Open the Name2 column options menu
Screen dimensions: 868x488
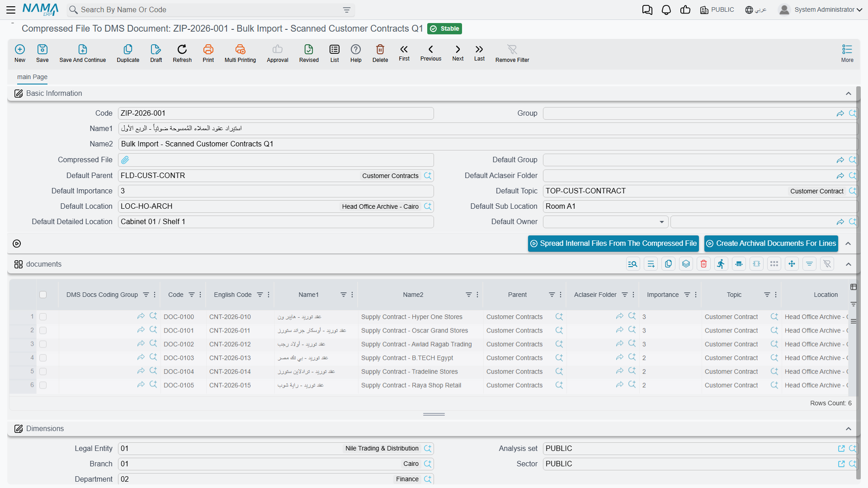[477, 295]
